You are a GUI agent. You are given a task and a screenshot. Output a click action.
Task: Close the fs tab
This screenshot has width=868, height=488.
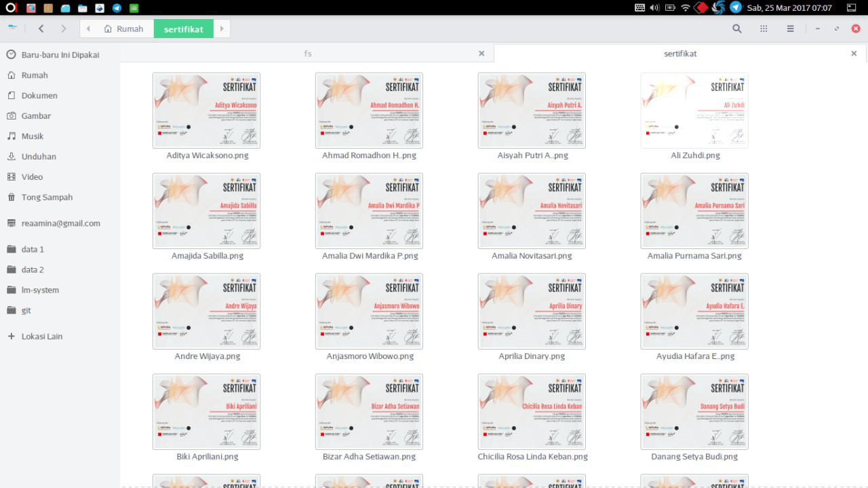tap(481, 54)
